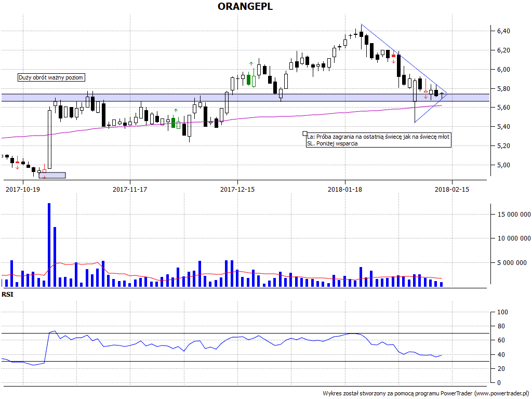Click the ORANGEPL chart title
Screen dimensions: 532x399
point(245,6)
